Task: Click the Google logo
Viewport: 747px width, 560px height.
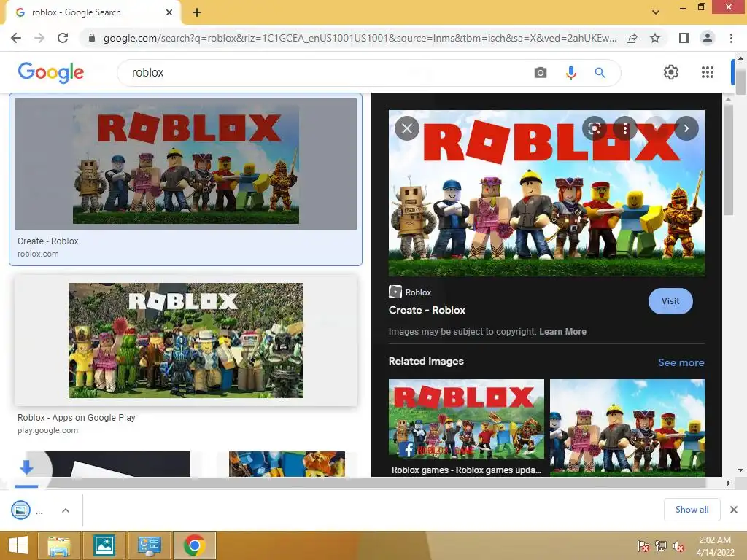Action: pos(50,72)
